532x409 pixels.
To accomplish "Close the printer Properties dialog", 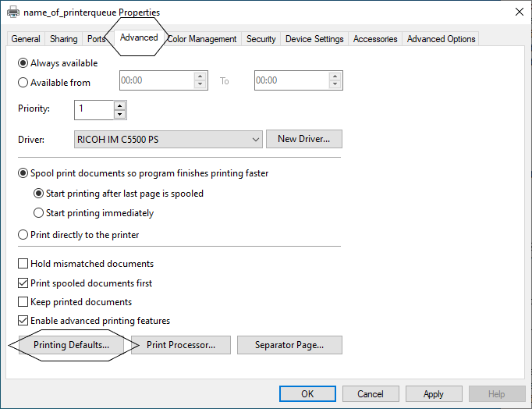I will (x=519, y=12).
